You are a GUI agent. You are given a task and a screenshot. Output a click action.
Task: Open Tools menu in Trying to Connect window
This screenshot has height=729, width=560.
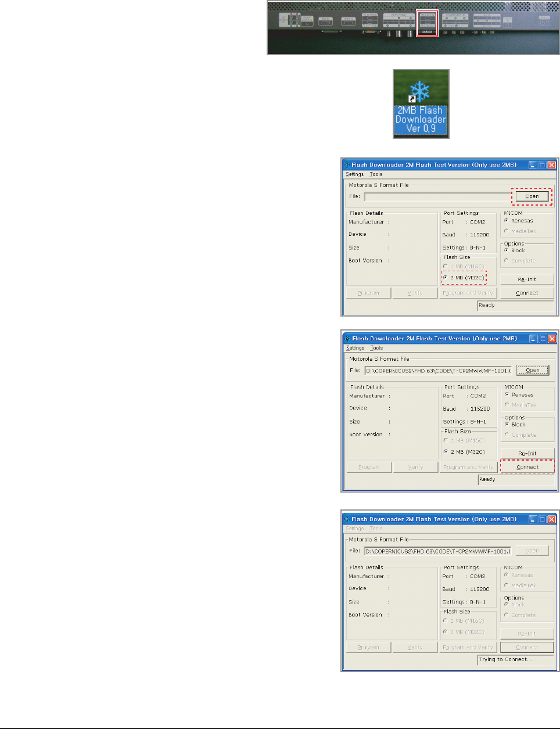(x=376, y=529)
